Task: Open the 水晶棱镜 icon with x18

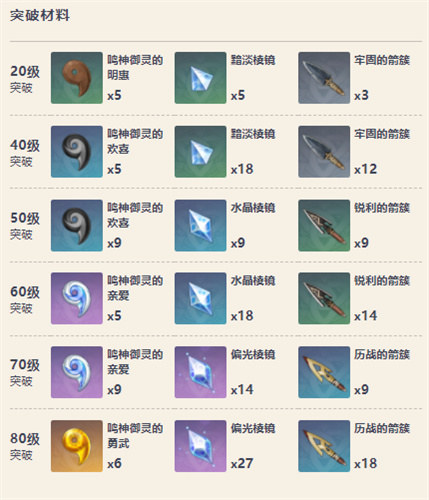Action: (x=200, y=298)
